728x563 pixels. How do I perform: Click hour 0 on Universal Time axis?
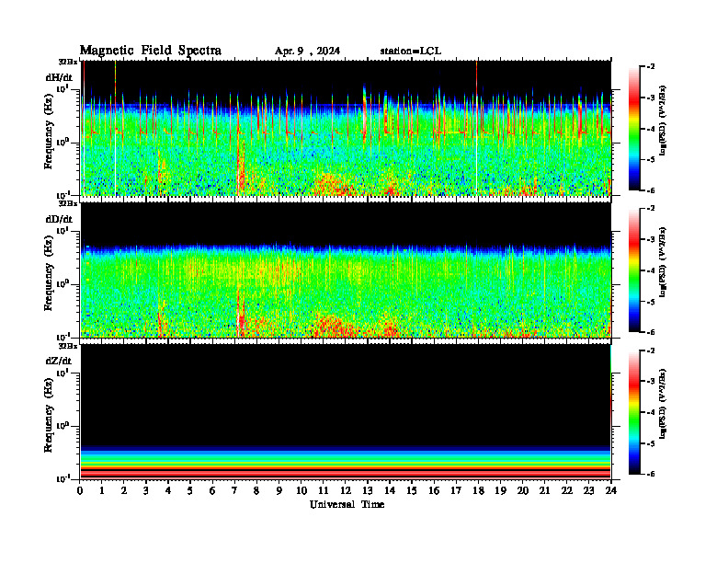click(x=80, y=491)
